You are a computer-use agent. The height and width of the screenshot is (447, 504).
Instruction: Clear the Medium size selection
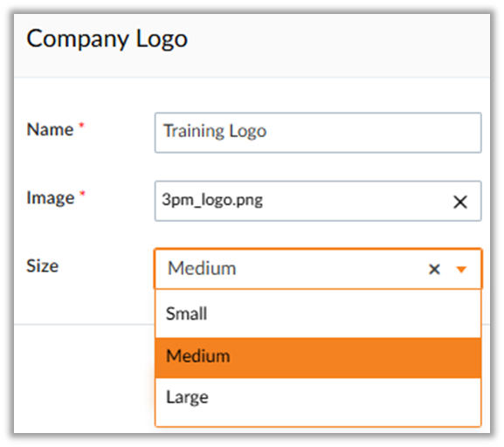pos(434,269)
